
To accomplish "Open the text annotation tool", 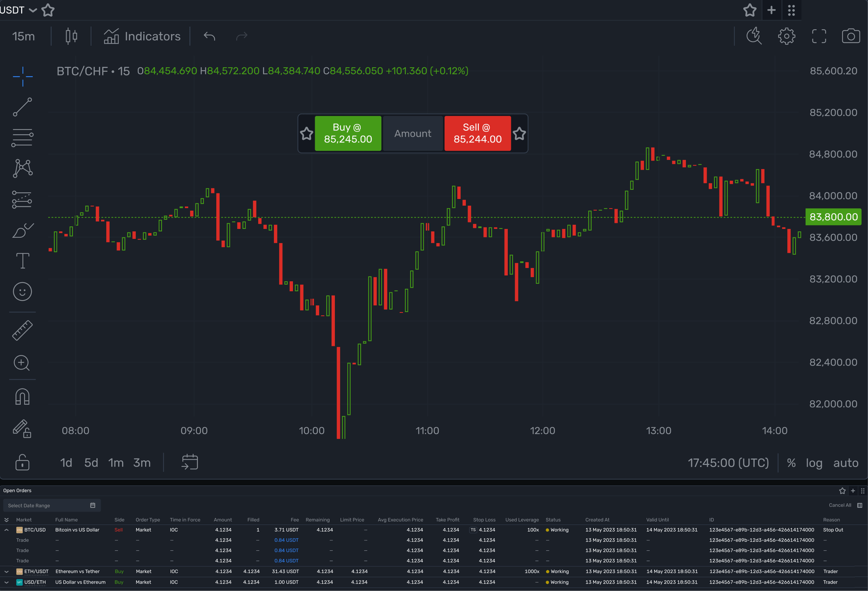I will [23, 260].
